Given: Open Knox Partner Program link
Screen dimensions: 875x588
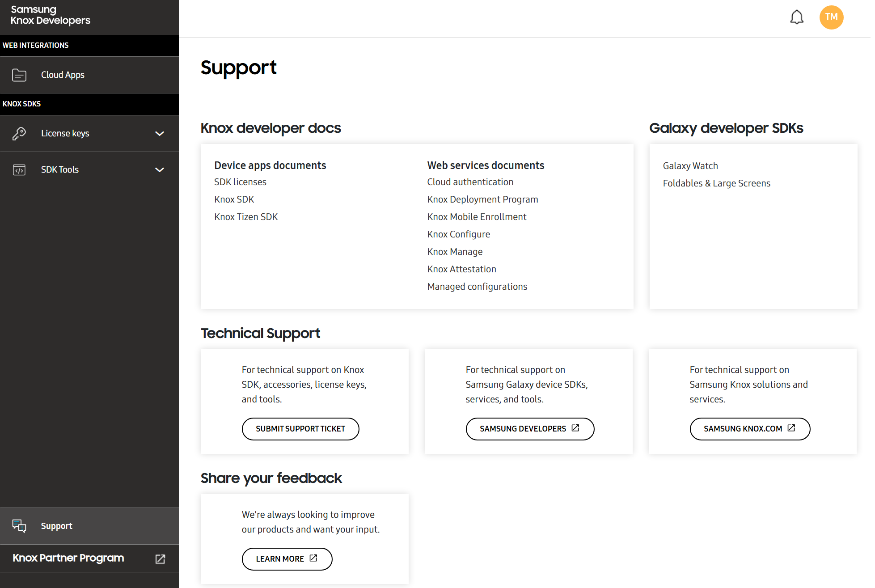Looking at the screenshot, I should tap(89, 558).
